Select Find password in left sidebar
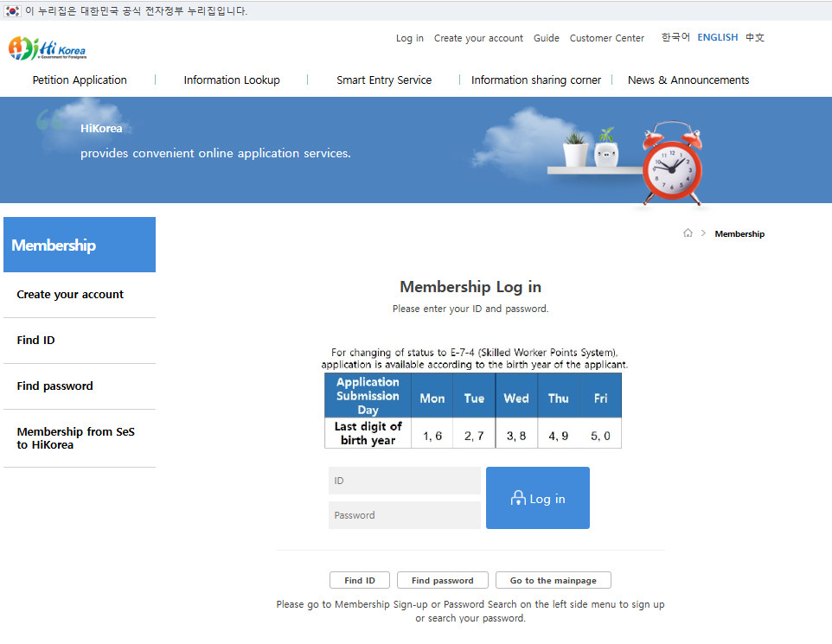The height and width of the screenshot is (644, 832). [x=54, y=386]
